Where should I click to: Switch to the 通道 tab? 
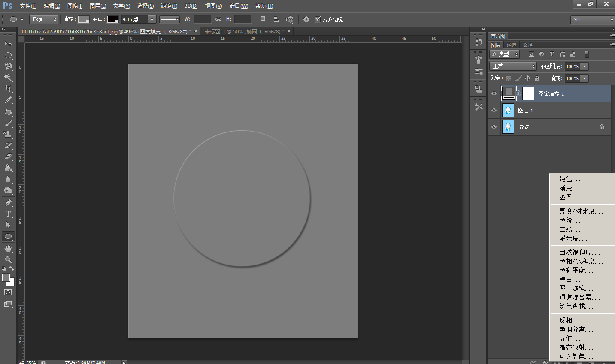(512, 45)
